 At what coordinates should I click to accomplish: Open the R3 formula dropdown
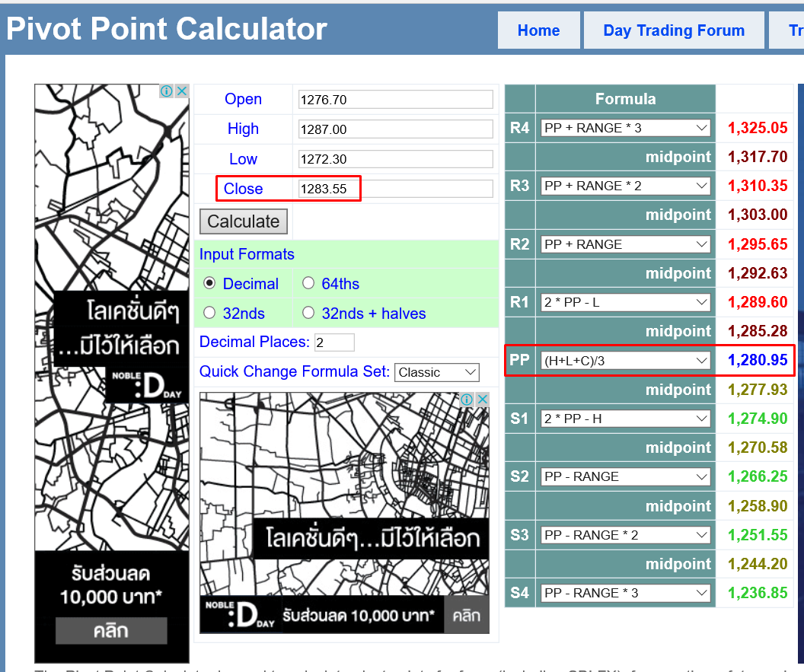626,186
